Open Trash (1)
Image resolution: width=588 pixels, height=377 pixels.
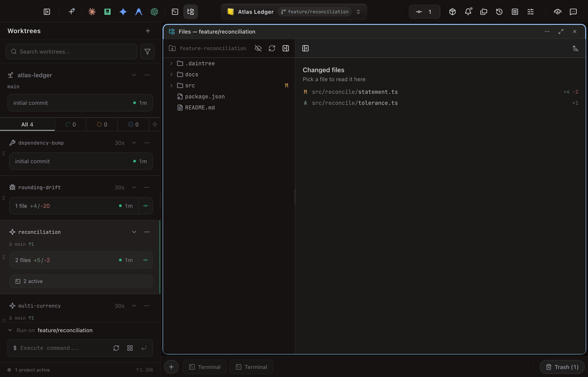click(562, 367)
